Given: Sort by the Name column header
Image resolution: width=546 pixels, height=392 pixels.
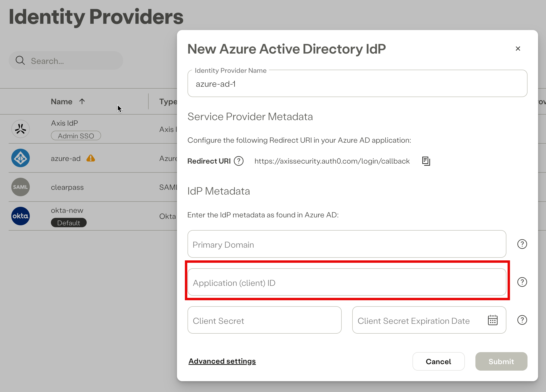Looking at the screenshot, I should click(62, 102).
